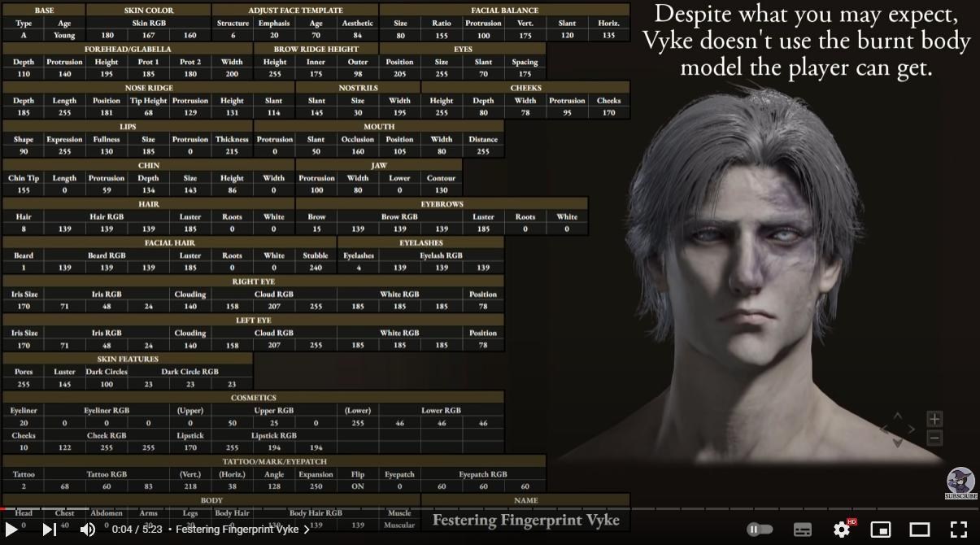The height and width of the screenshot is (545, 980).
Task: Click the Prot 1 column label
Action: pyautogui.click(x=148, y=62)
